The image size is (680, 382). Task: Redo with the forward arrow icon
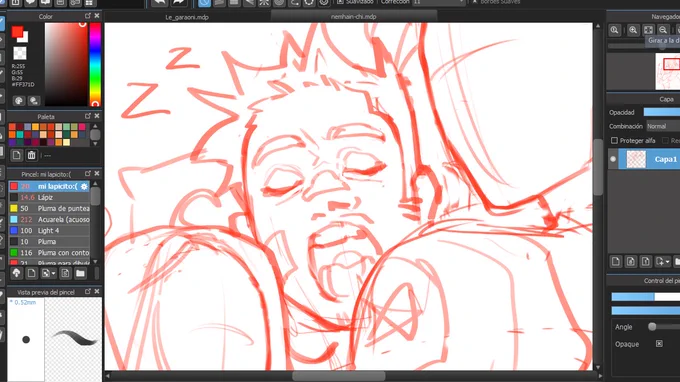[179, 2]
